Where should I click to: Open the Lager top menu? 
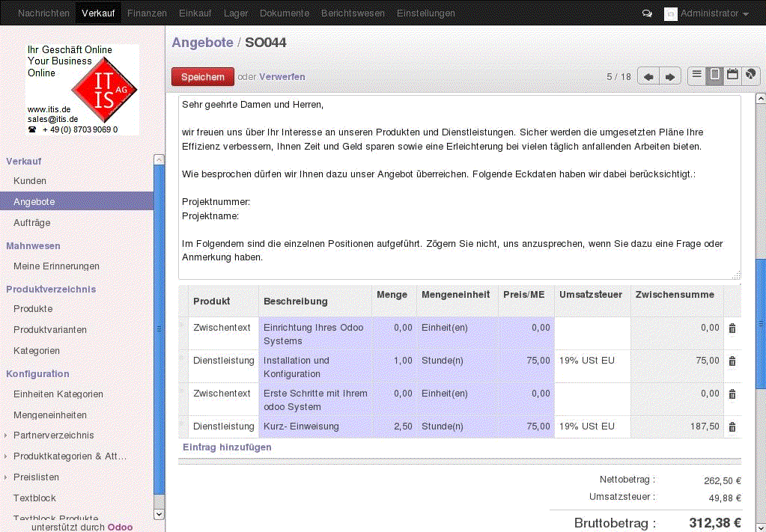235,13
